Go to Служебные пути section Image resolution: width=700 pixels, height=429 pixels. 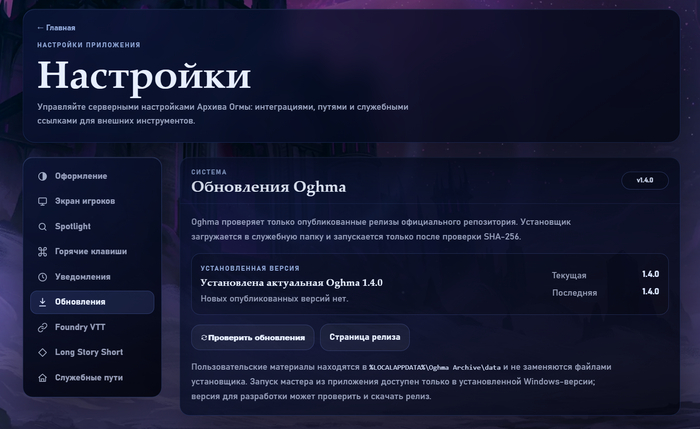tap(92, 378)
